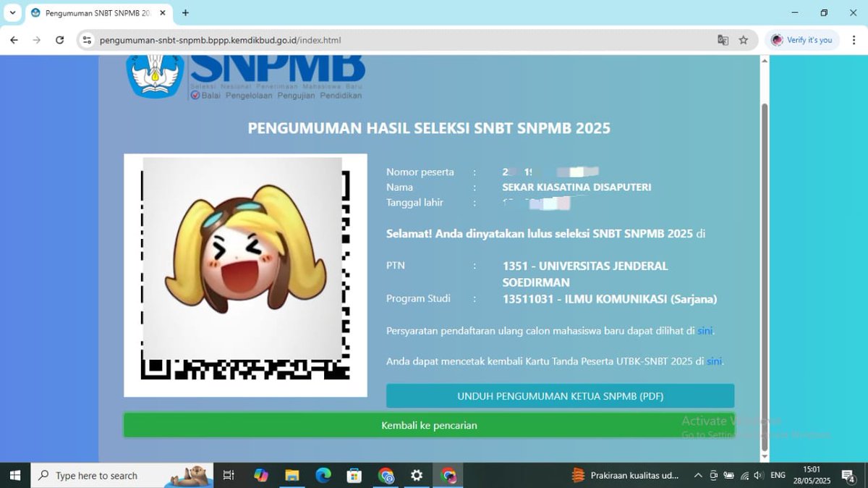Open File Explorer from the taskbar

pos(292,476)
